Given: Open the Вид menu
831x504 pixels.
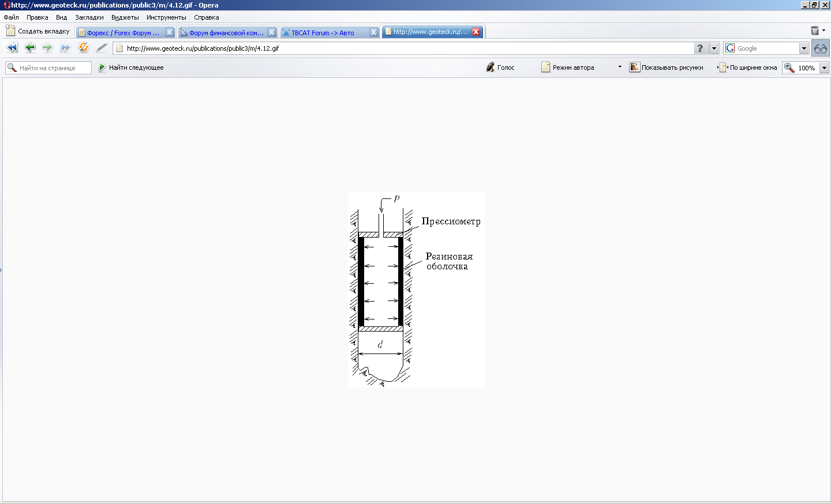Looking at the screenshot, I should coord(62,17).
